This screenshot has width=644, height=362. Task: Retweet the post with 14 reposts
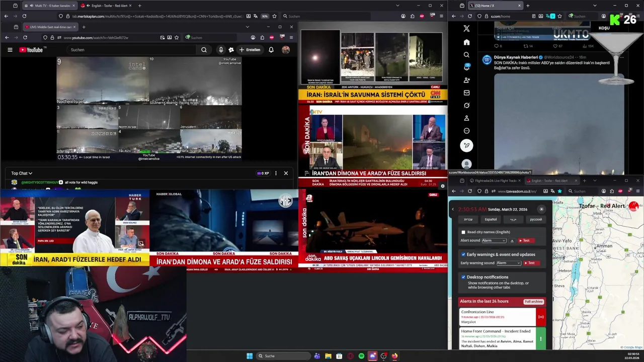tap(527, 46)
